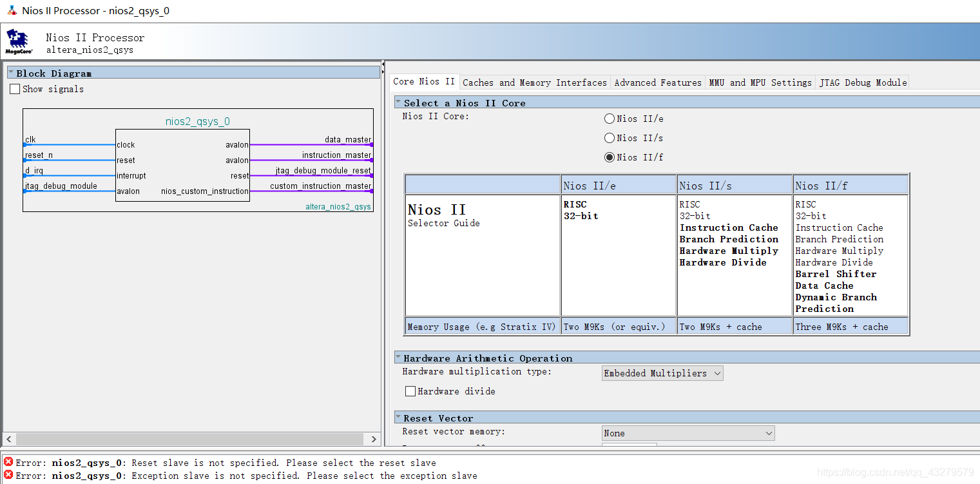The width and height of the screenshot is (980, 484).
Task: Open the Caches and Memory Interfaces tab
Action: click(535, 82)
